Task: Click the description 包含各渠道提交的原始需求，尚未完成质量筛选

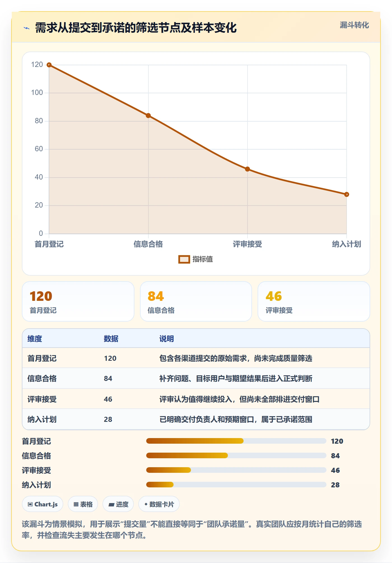Action: pyautogui.click(x=236, y=358)
